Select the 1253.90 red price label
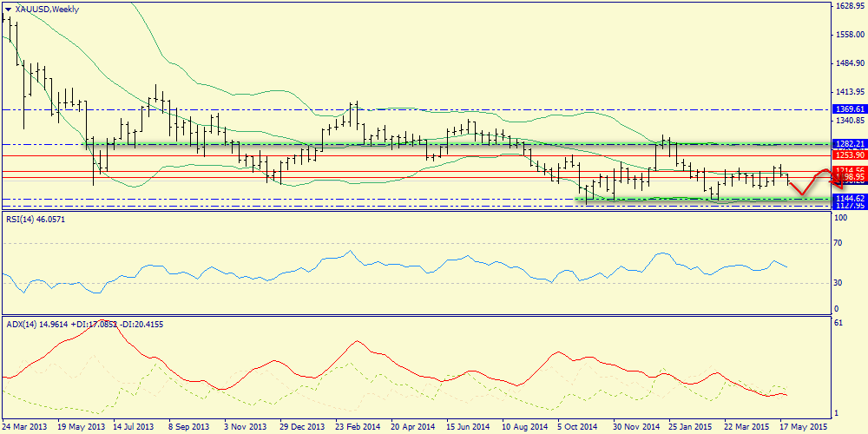This screenshot has width=868, height=434. click(849, 155)
